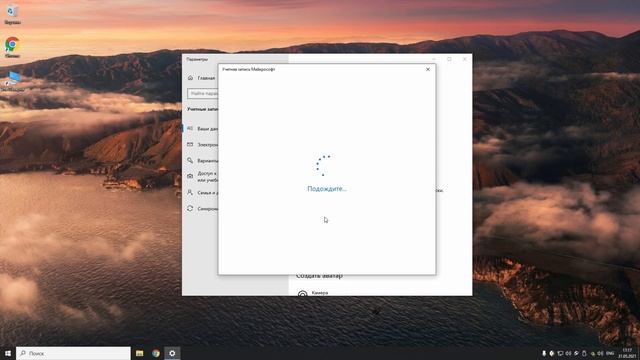Image resolution: width=640 pixels, height=360 pixels.
Task: Click the microphone icon in system tray
Action: click(544, 353)
